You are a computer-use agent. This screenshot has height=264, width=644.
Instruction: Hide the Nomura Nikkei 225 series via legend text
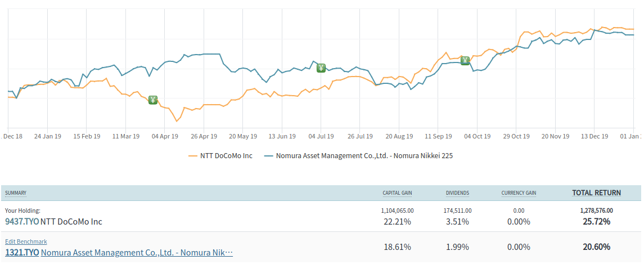pyautogui.click(x=364, y=155)
